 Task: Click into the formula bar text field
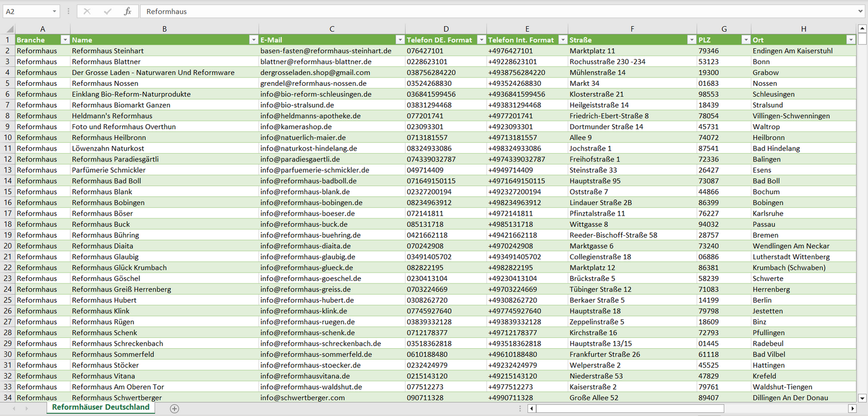(x=481, y=11)
